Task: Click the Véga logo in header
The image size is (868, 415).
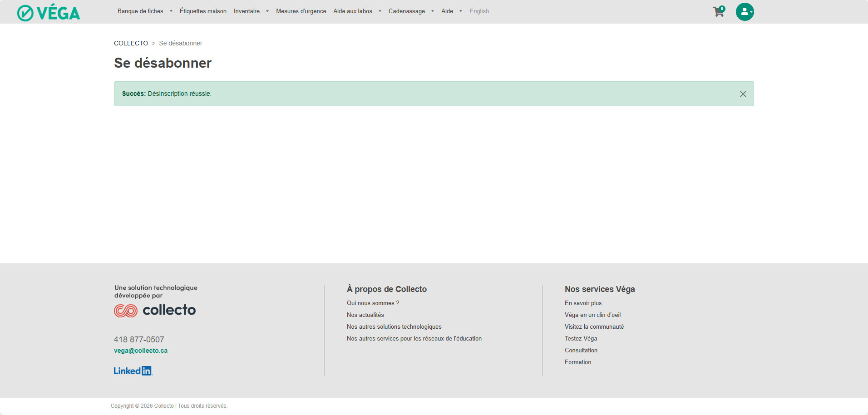Action: (49, 12)
